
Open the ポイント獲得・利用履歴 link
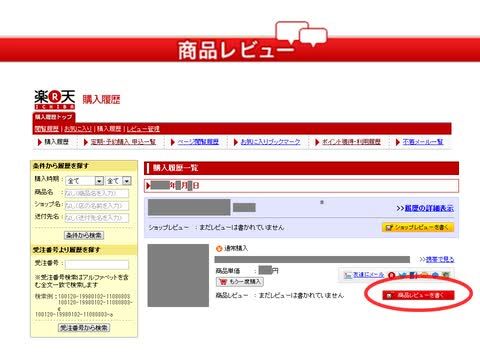coord(351,142)
